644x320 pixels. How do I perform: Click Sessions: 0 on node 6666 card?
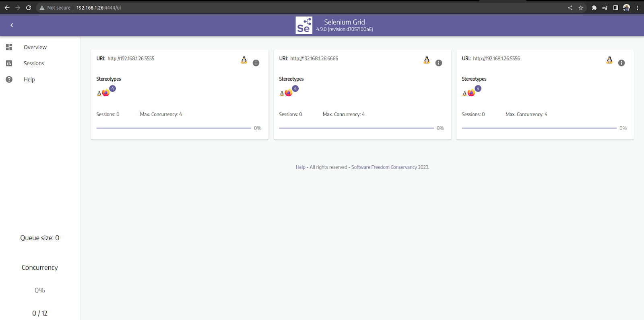[x=291, y=114]
